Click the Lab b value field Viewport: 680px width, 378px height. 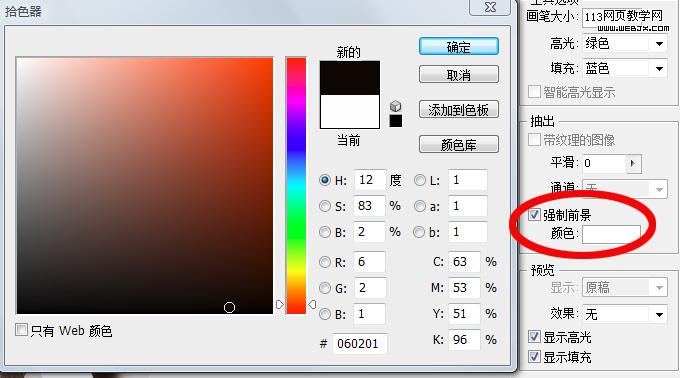[x=468, y=232]
